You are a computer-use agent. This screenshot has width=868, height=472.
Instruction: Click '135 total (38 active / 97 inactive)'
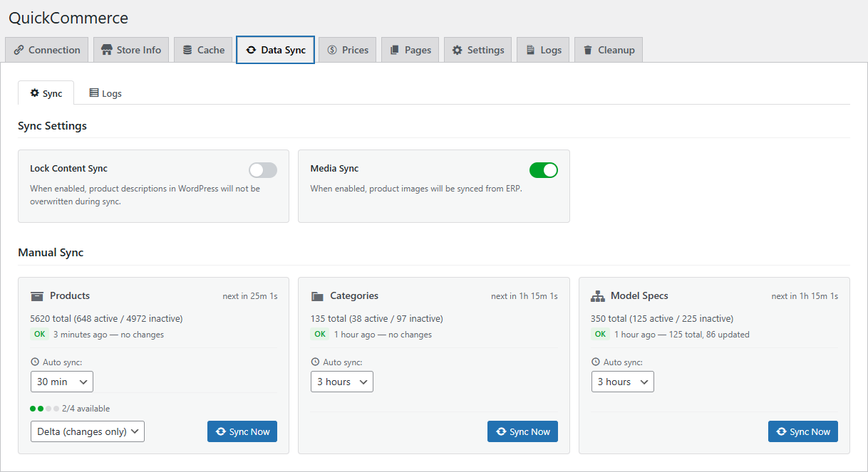click(377, 318)
